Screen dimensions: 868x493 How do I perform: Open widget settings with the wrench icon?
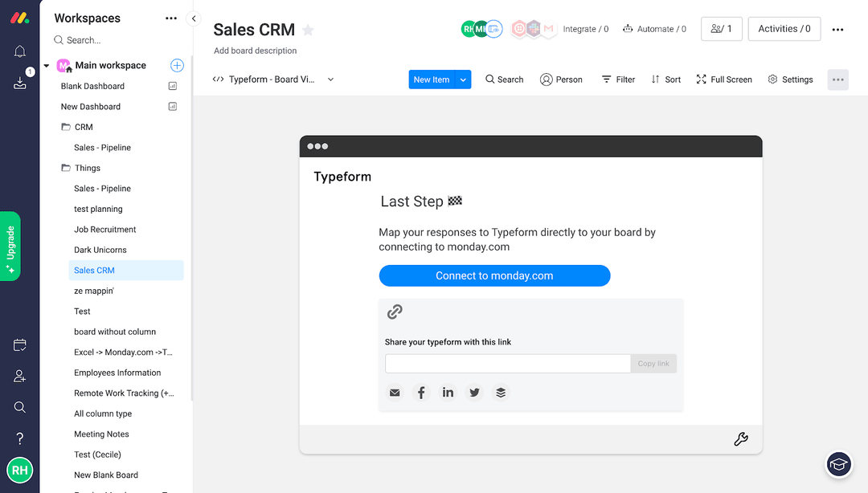pos(740,439)
